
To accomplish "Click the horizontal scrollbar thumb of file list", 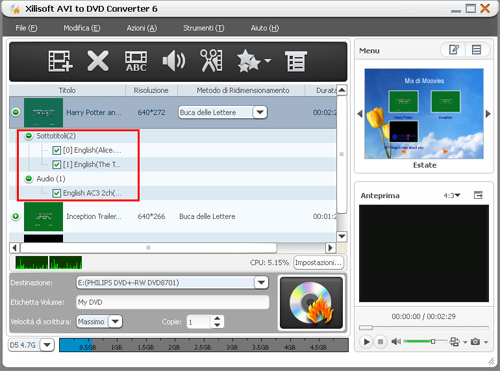I will pos(149,248).
